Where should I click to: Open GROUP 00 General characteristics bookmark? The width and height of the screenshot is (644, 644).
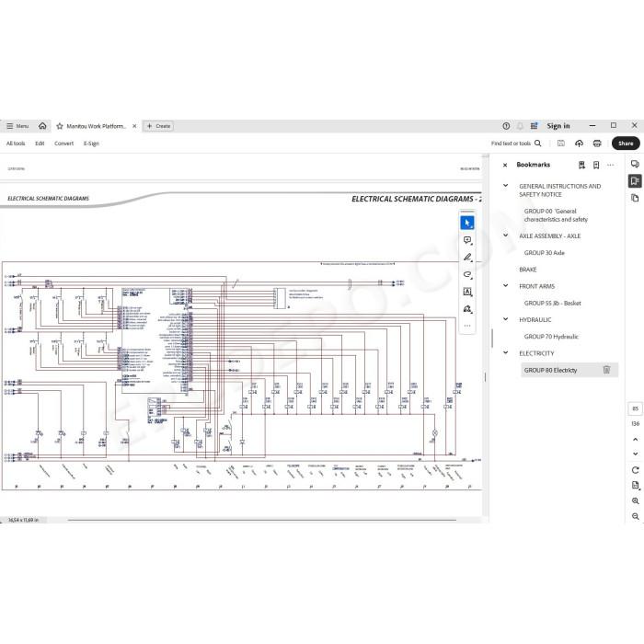pos(556,215)
